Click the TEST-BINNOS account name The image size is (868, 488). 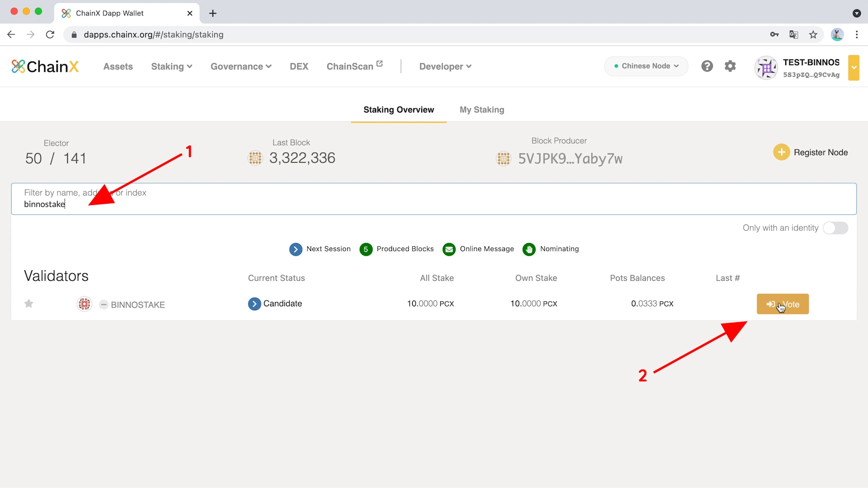811,62
